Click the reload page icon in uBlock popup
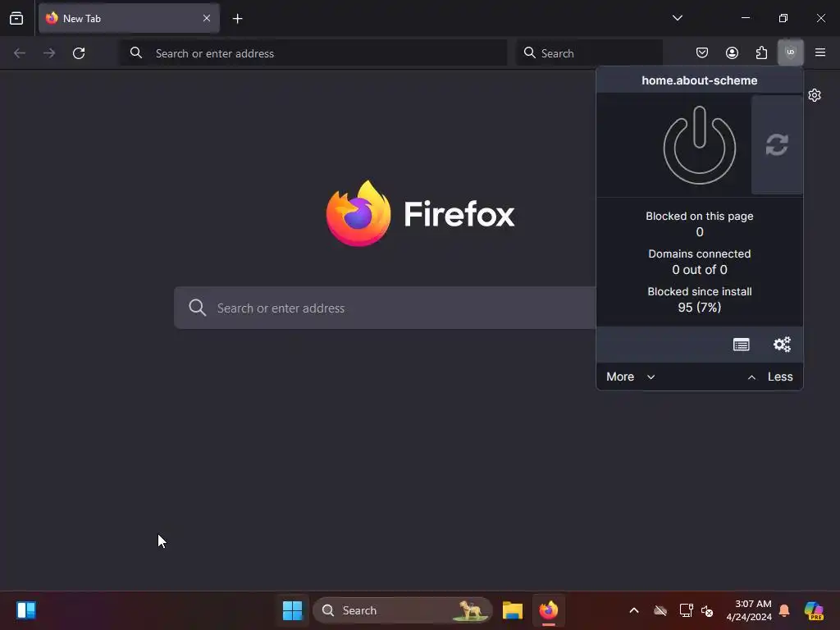 point(777,144)
